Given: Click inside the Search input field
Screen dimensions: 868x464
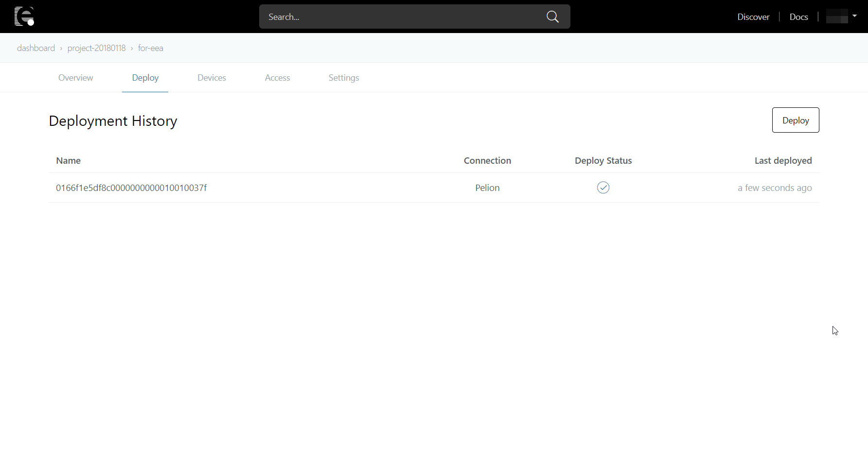Looking at the screenshot, I should pos(399,16).
